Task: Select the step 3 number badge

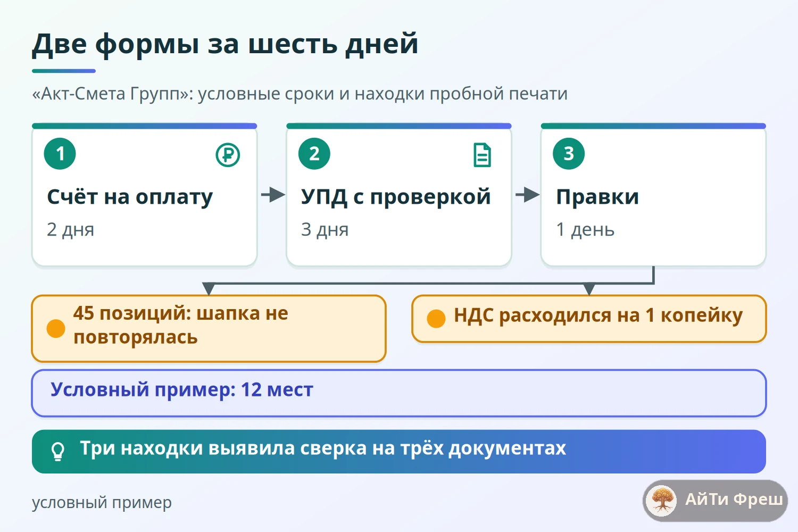Action: 569,154
